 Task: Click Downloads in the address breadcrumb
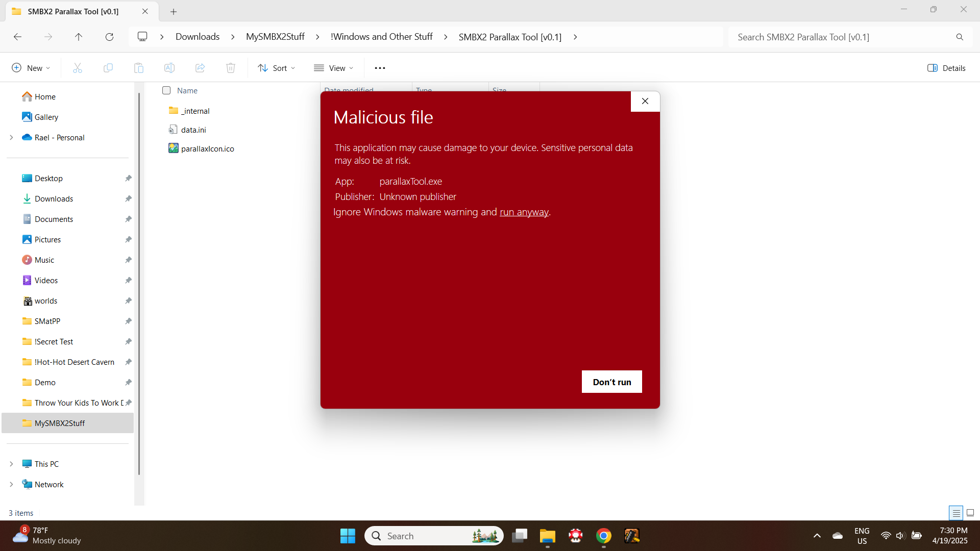click(x=198, y=37)
